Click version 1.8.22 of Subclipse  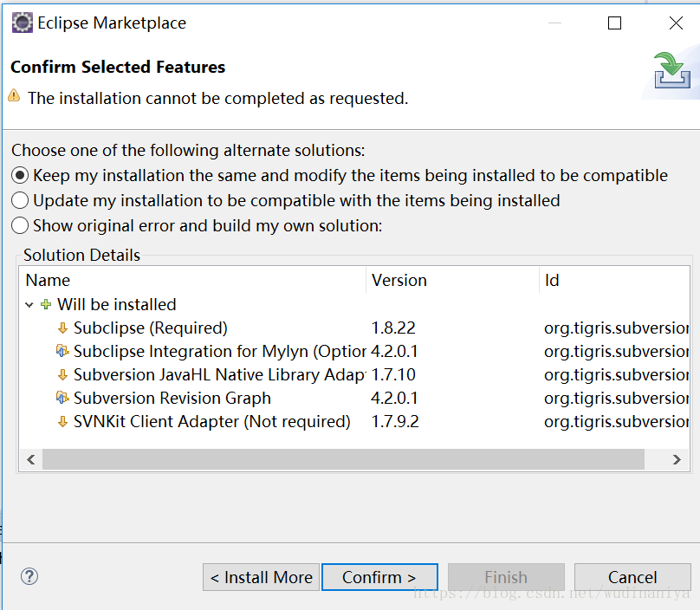coord(393,328)
